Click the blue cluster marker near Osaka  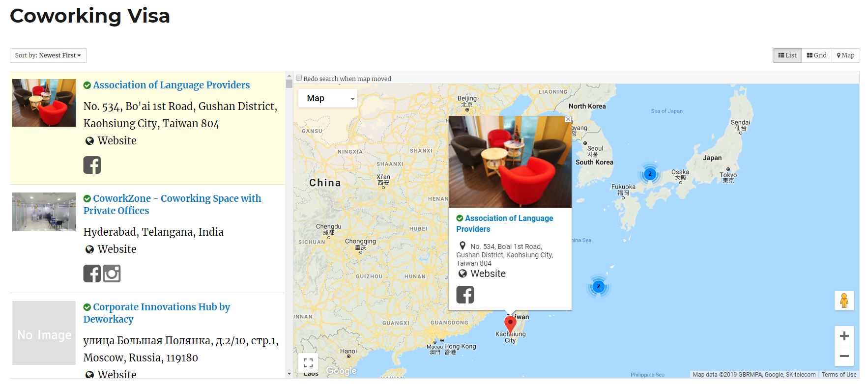(x=650, y=174)
